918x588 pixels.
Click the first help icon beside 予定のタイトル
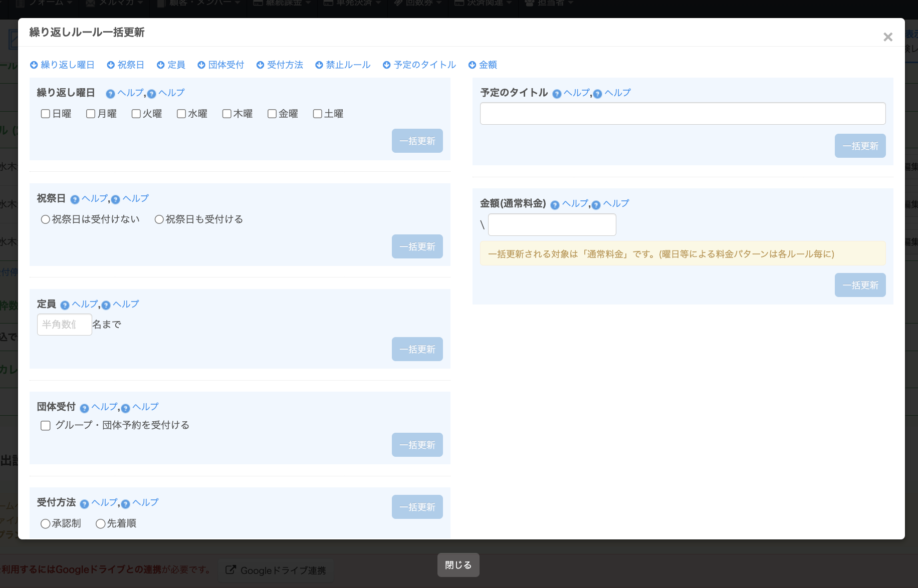coord(557,94)
